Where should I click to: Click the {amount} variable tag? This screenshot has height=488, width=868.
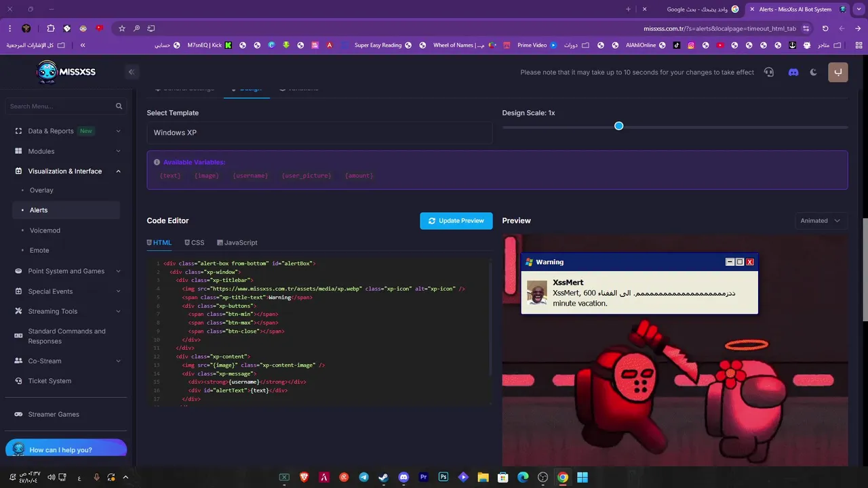pyautogui.click(x=359, y=176)
